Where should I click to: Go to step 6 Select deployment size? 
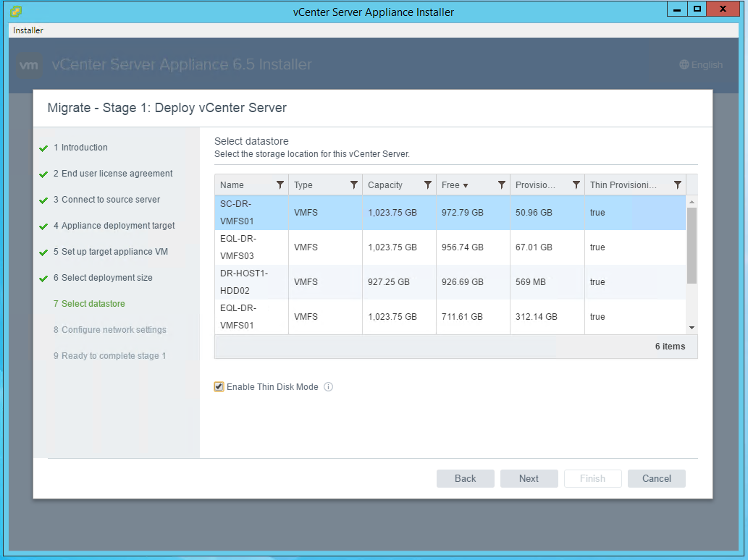tap(103, 278)
